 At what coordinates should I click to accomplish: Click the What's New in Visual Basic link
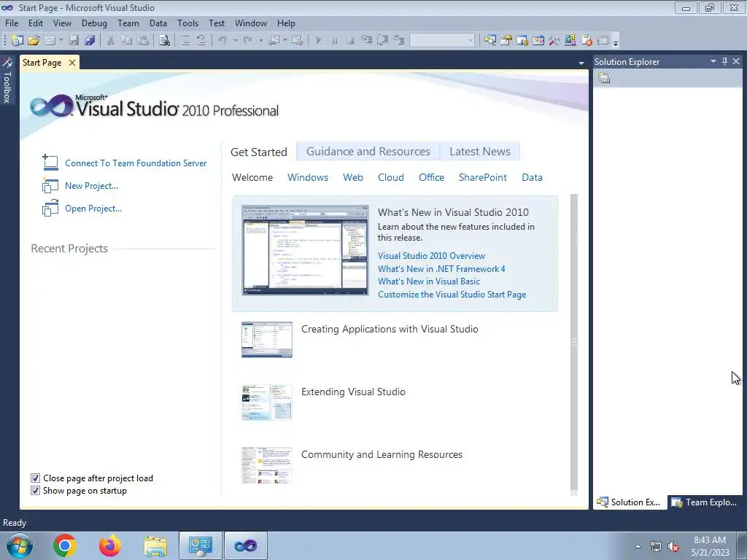pyautogui.click(x=429, y=281)
